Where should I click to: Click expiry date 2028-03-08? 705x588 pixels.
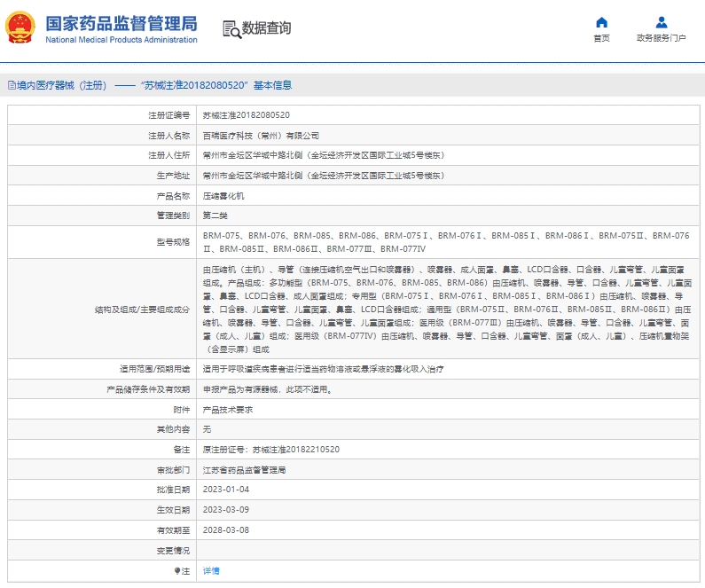(226, 530)
